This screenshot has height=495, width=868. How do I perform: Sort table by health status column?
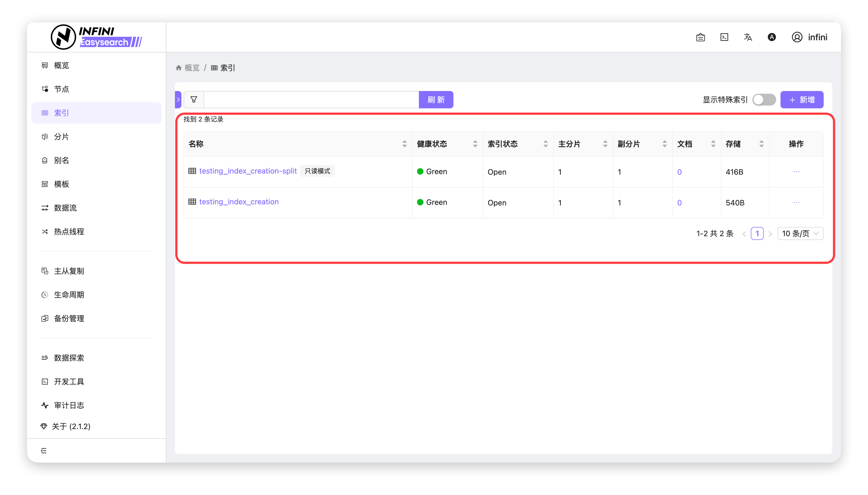tap(475, 144)
